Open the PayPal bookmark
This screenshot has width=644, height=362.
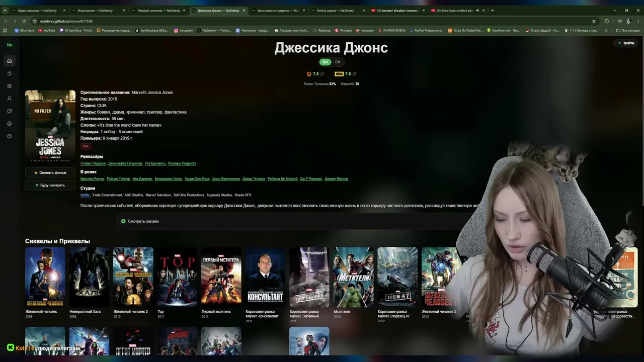point(426,30)
